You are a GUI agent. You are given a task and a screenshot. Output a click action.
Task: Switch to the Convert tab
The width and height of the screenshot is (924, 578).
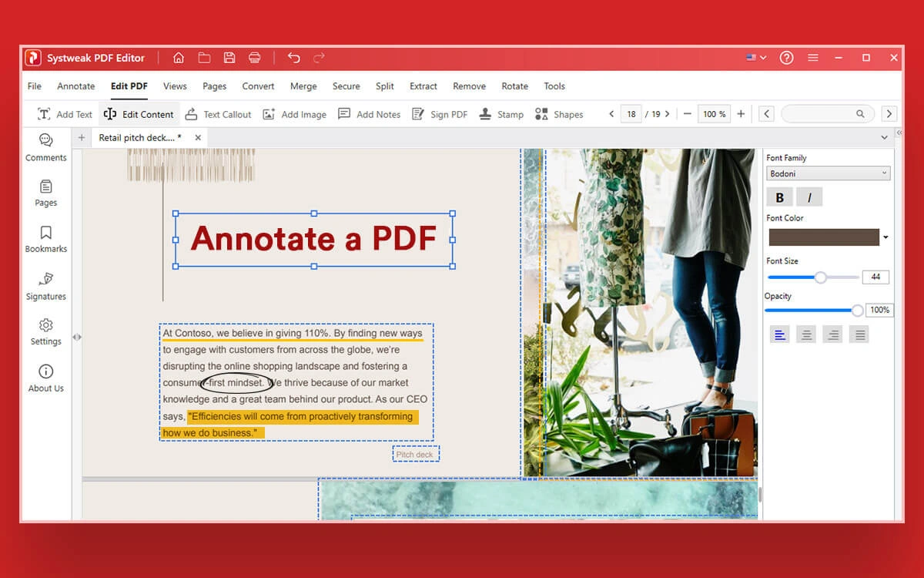click(x=258, y=86)
